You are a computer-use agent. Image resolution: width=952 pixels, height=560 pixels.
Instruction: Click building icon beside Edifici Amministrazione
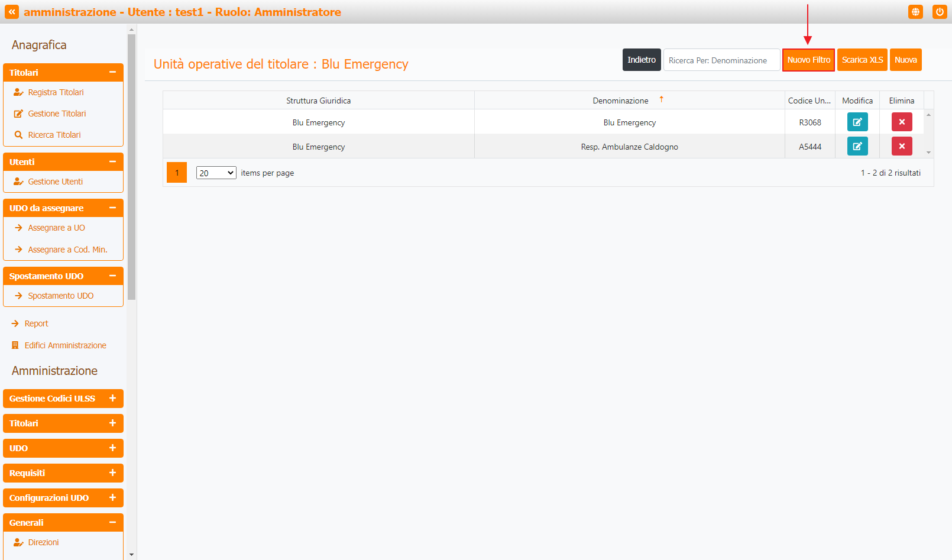pos(15,345)
